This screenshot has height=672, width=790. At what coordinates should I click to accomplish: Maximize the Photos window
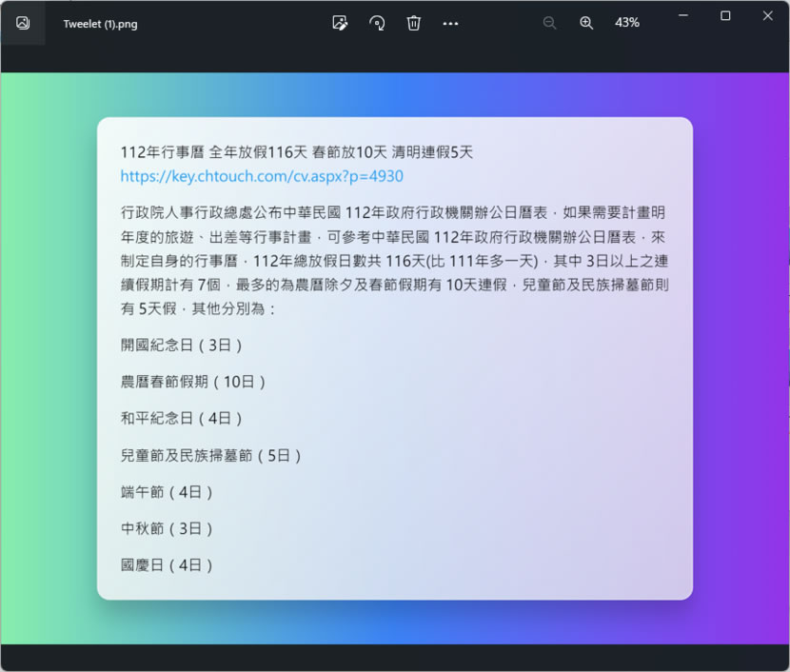point(725,15)
